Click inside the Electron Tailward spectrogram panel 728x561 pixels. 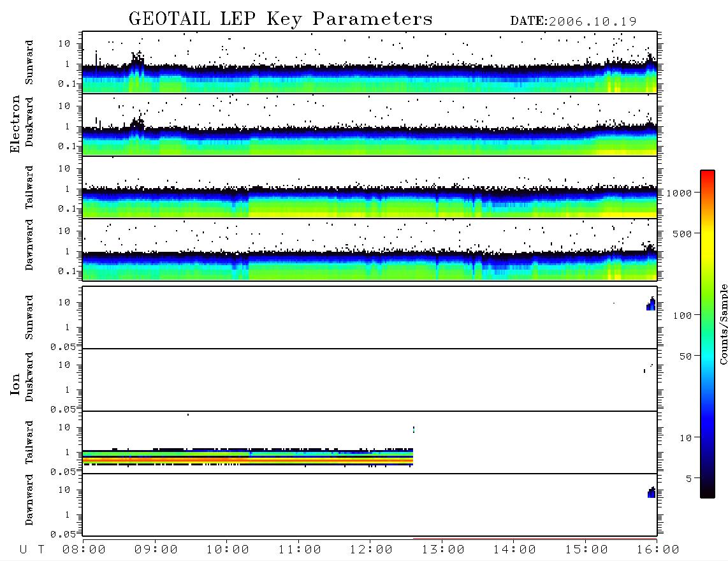pos(370,187)
